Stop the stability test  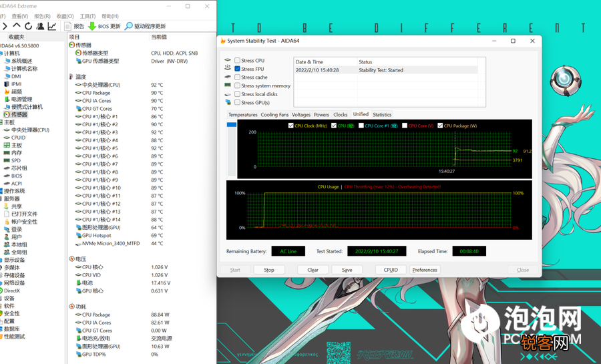[x=269, y=270]
